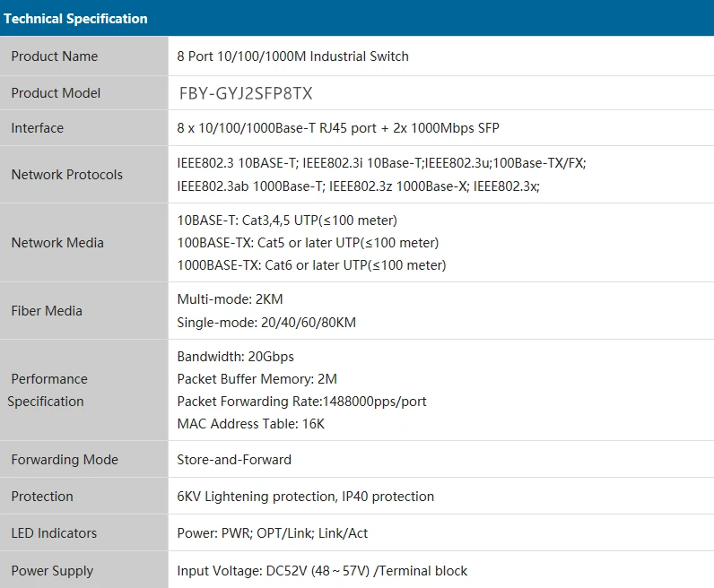The image size is (714, 588).
Task: Select the Protection row label
Action: tap(42, 496)
